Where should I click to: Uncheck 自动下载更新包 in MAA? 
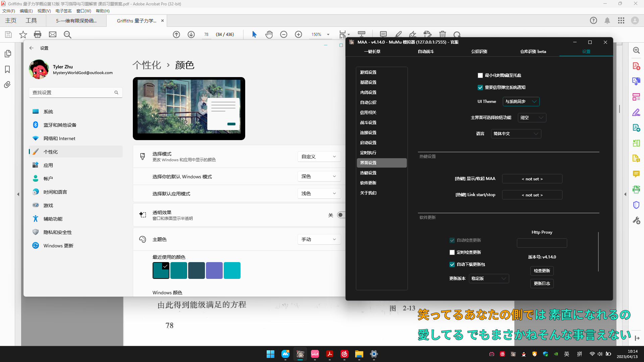(x=452, y=264)
